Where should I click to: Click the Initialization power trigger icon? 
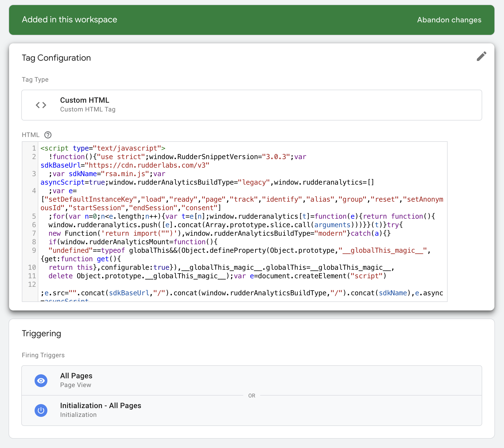(41, 410)
